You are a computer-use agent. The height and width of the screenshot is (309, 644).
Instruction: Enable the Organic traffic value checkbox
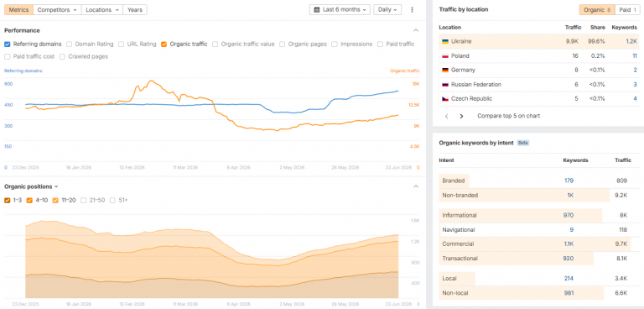[x=216, y=44]
